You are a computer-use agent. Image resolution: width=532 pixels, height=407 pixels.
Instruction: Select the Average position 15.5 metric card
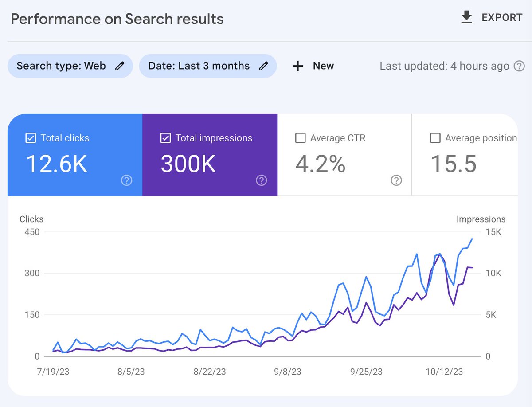[x=465, y=155]
